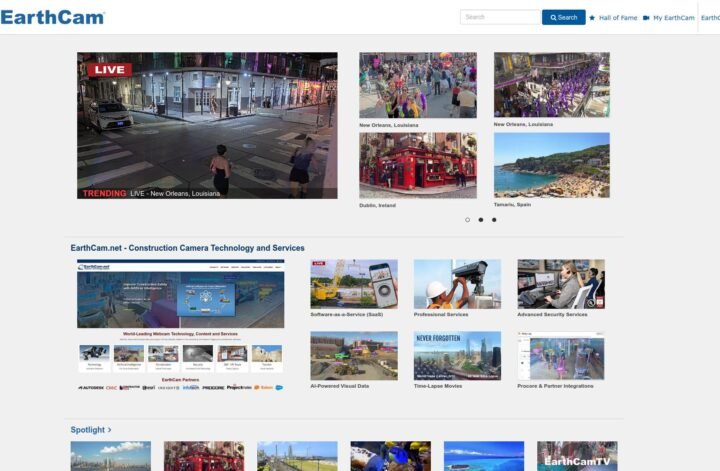
Task: Open the Software-as-a-Service crane and phone thumbnail
Action: (x=354, y=284)
